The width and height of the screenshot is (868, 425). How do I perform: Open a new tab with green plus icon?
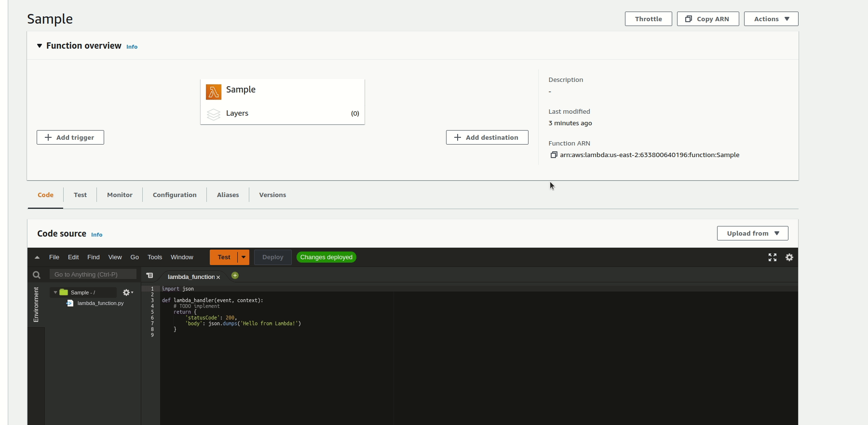[x=235, y=276]
